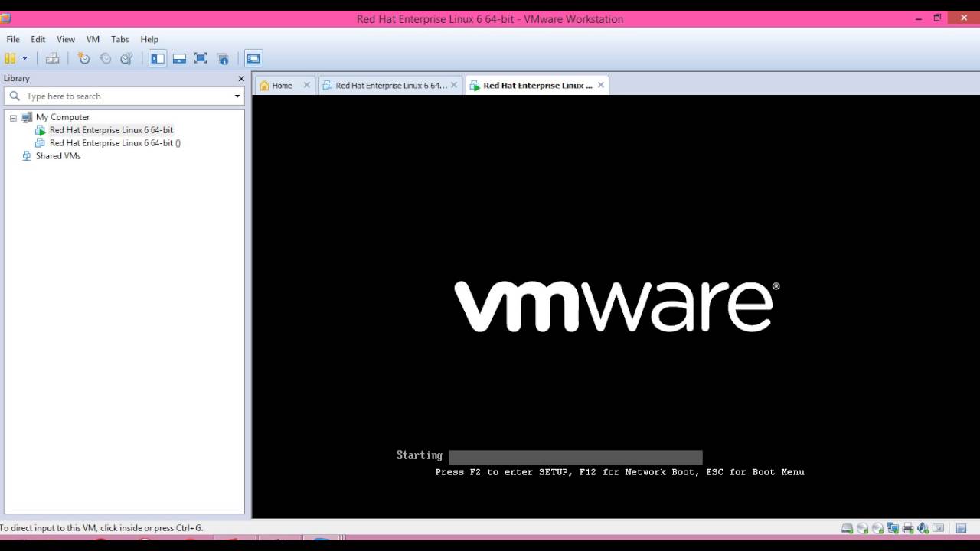This screenshot has height=551, width=980.
Task: Click the CD/DVD status icon beside network adapter
Action: point(877,528)
